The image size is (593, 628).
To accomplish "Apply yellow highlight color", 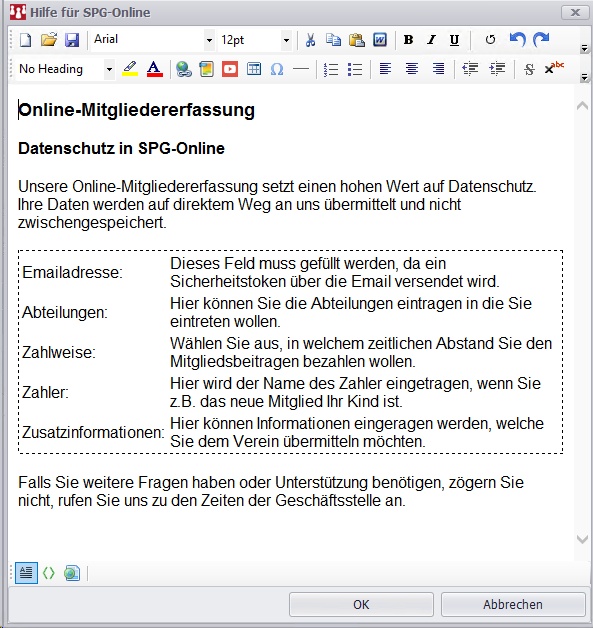I will coord(130,69).
